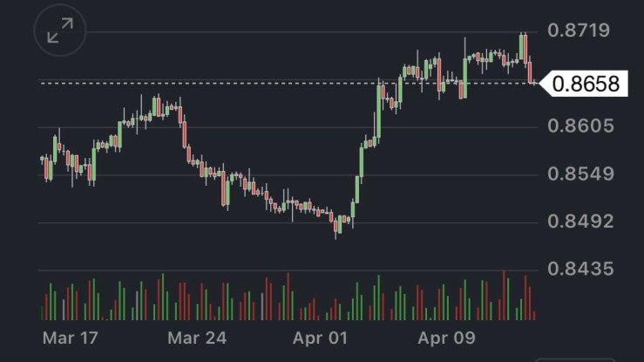Click the Mar 17 date label
This screenshot has height=362, width=644.
tap(70, 338)
